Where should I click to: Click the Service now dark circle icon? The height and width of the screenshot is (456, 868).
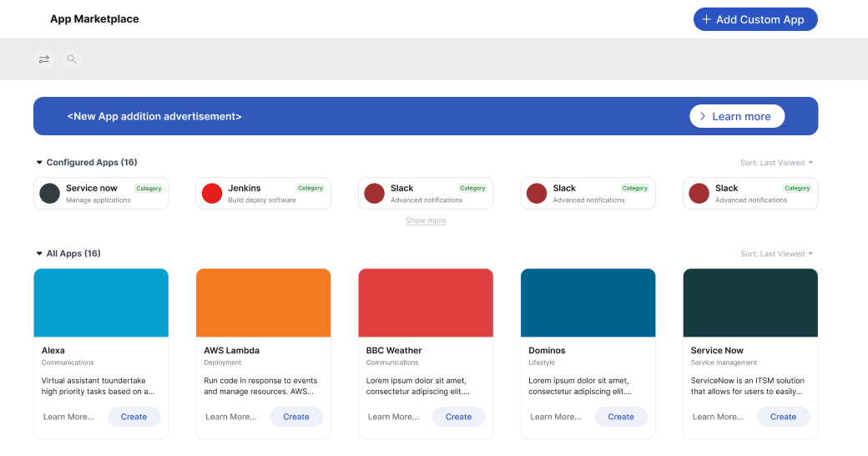click(50, 194)
